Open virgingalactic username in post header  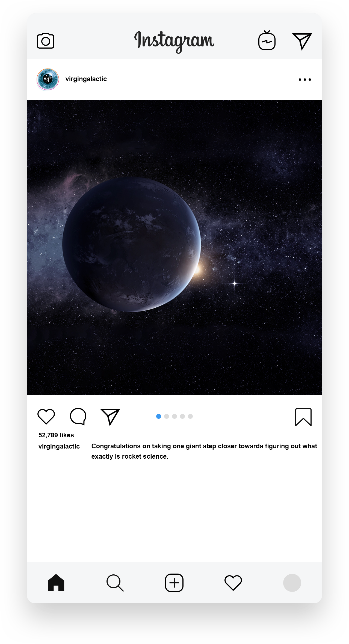[86, 79]
